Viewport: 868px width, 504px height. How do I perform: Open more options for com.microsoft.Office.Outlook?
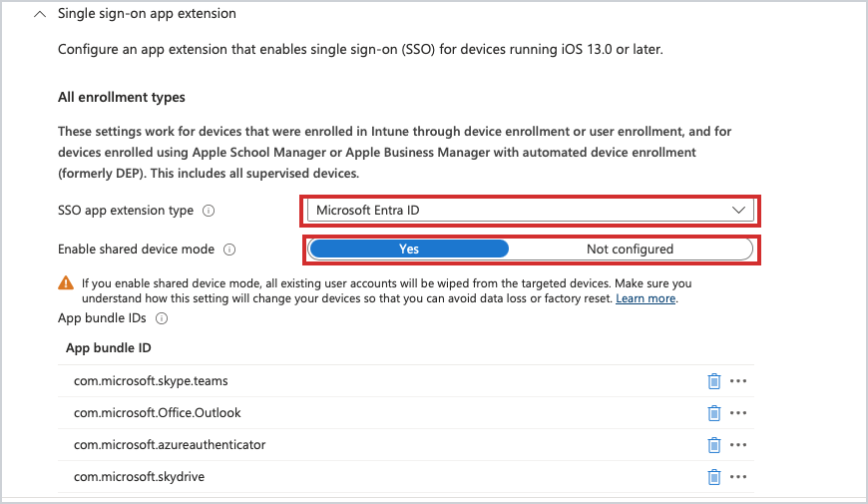click(x=738, y=413)
